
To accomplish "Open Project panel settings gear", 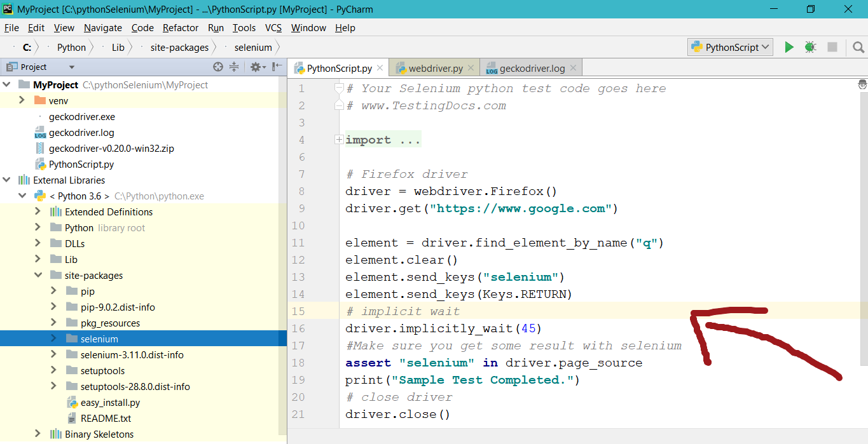I will coord(257,67).
